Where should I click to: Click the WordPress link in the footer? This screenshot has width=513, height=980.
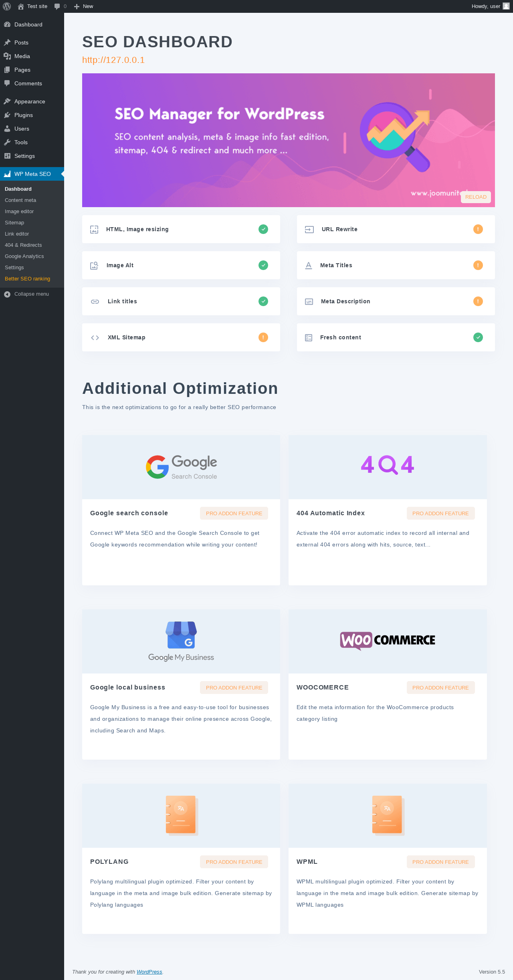click(x=149, y=972)
